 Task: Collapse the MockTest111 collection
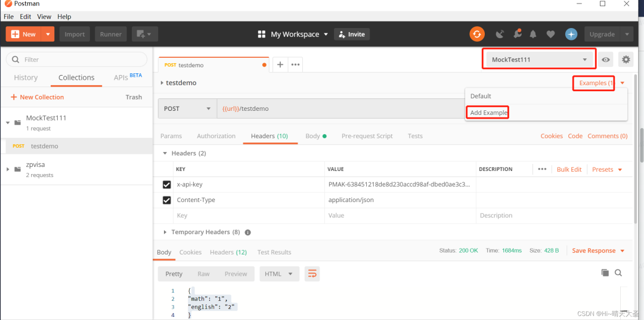[x=7, y=122]
